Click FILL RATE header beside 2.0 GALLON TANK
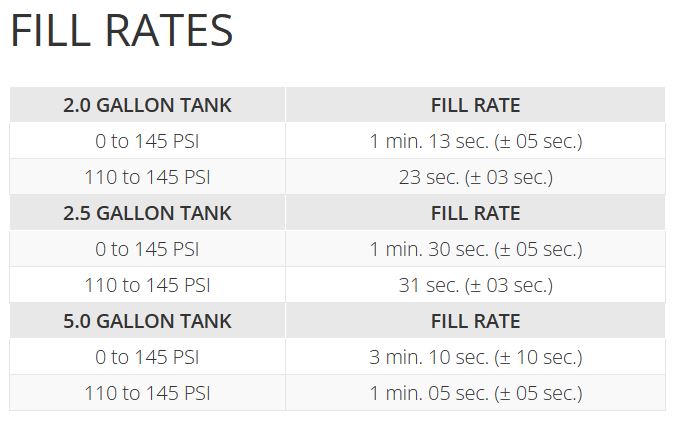Image resolution: width=680 pixels, height=421 pixels. (x=475, y=105)
